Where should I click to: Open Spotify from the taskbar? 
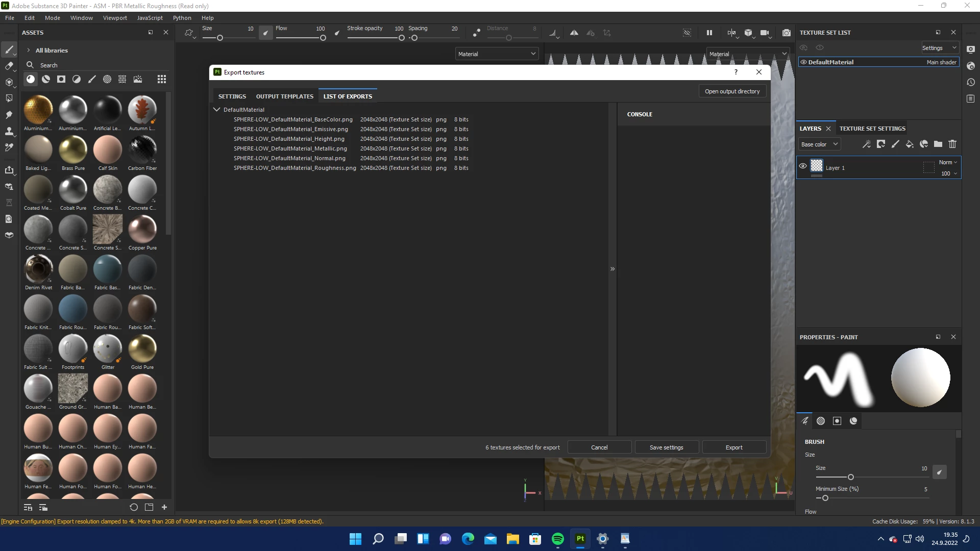point(557,539)
